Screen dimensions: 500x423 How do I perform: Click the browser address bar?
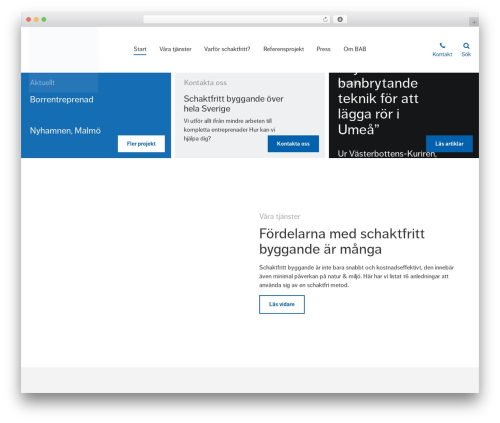pos(237,19)
